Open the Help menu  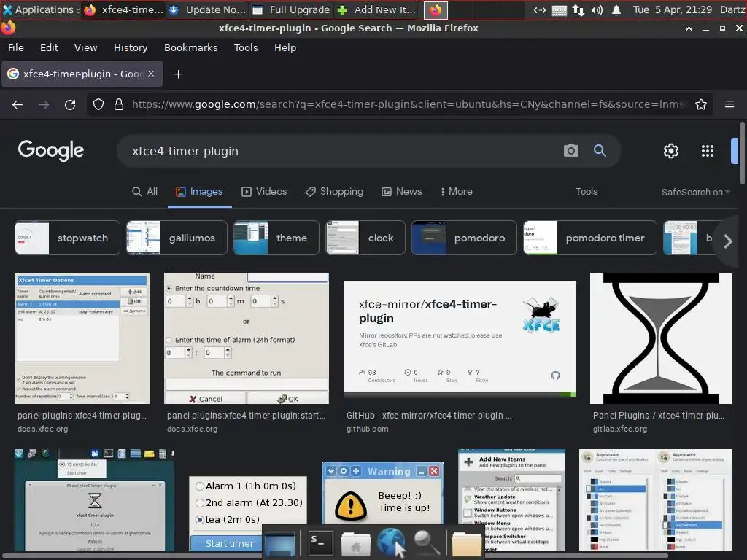(x=285, y=47)
